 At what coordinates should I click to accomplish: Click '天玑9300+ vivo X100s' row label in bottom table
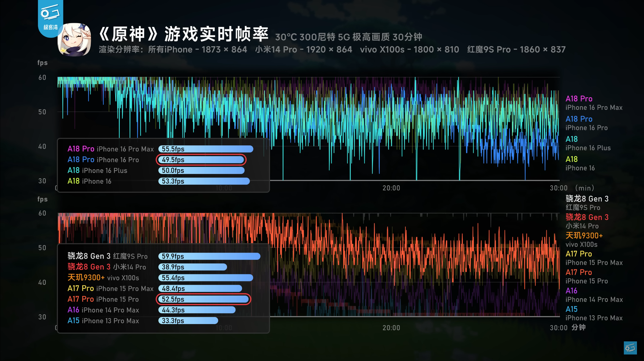pyautogui.click(x=103, y=278)
